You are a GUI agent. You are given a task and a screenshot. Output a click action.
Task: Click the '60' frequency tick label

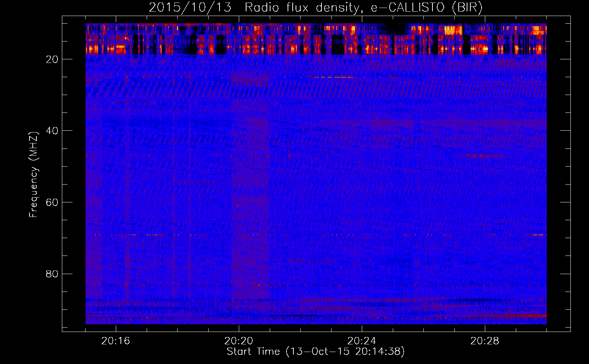(52, 202)
